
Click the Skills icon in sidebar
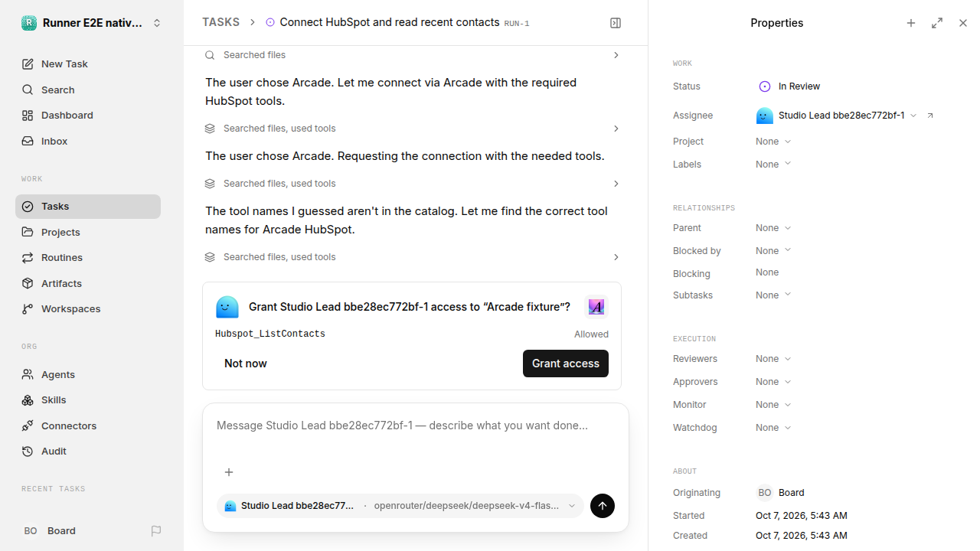click(x=28, y=399)
